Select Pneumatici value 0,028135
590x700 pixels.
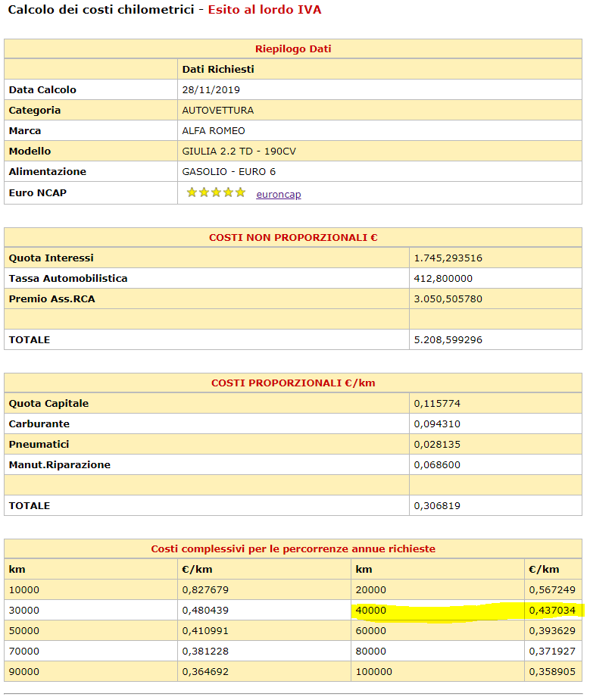click(437, 445)
